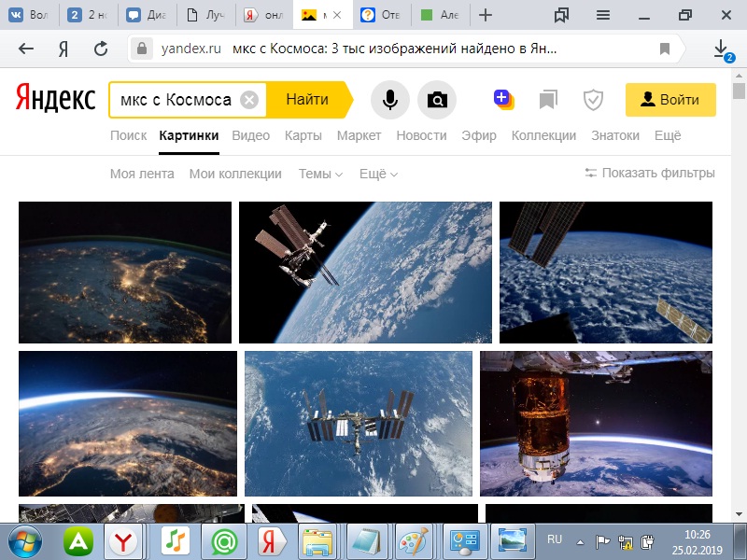Select the Картинки tab
This screenshot has height=560, width=747.
point(189,135)
